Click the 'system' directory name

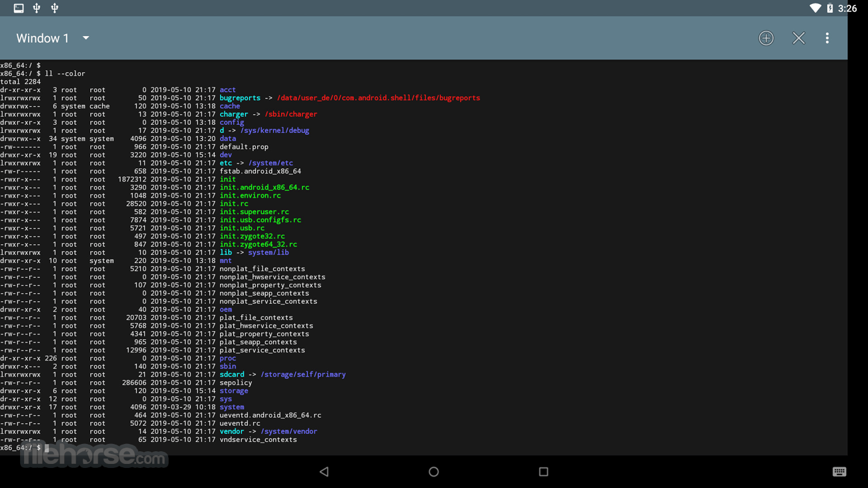click(x=232, y=407)
